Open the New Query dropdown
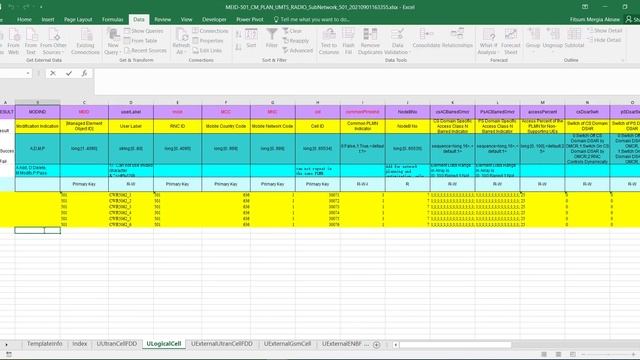The image size is (640, 360). point(113,41)
